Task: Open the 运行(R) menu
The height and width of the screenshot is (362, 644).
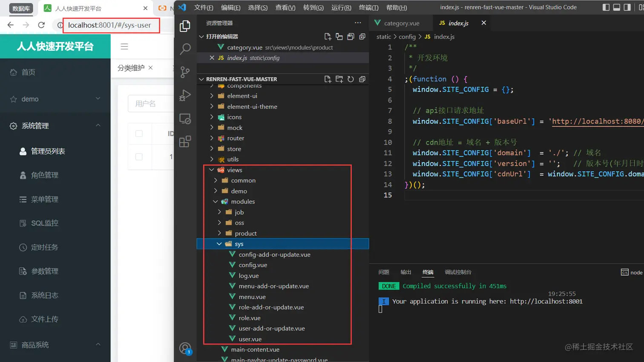Action: pos(341,8)
